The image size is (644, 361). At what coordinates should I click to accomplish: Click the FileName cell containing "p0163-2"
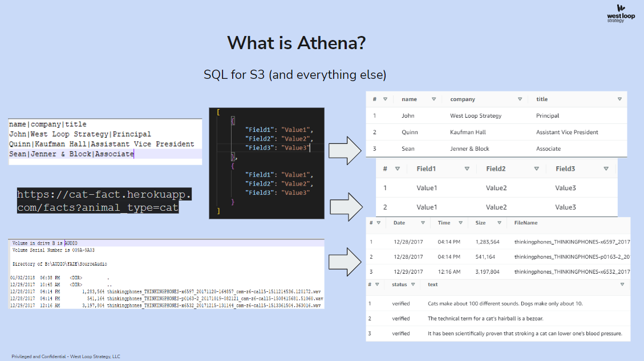coord(572,257)
